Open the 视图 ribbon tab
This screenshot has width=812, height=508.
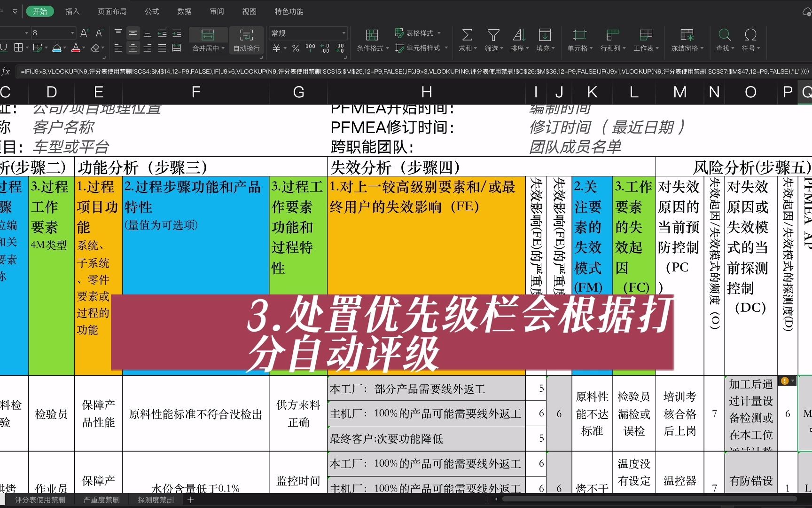[x=249, y=11]
